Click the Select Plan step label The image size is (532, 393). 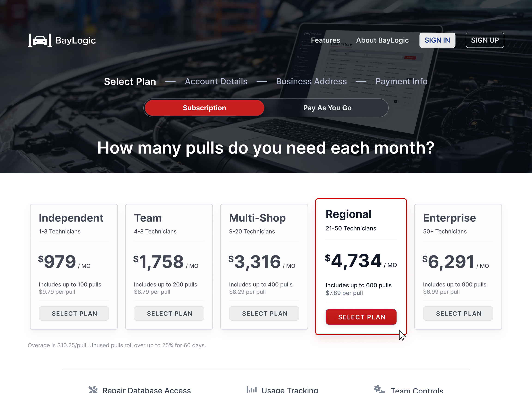(130, 82)
